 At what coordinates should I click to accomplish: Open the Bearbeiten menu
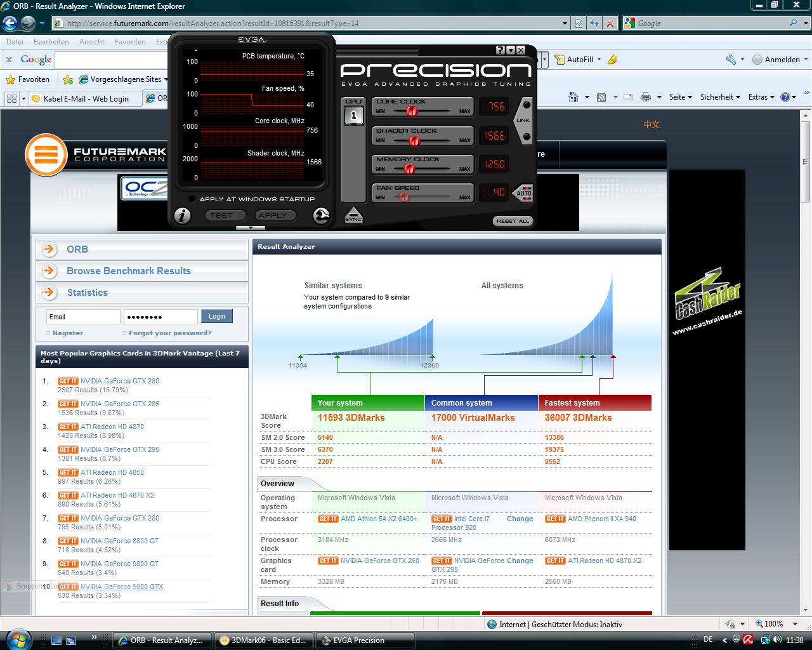pyautogui.click(x=51, y=42)
